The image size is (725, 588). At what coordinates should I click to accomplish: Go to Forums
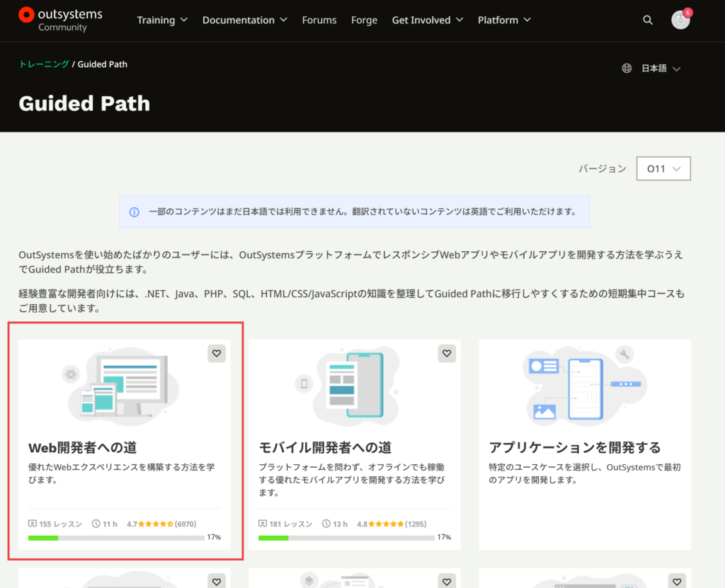coord(319,20)
